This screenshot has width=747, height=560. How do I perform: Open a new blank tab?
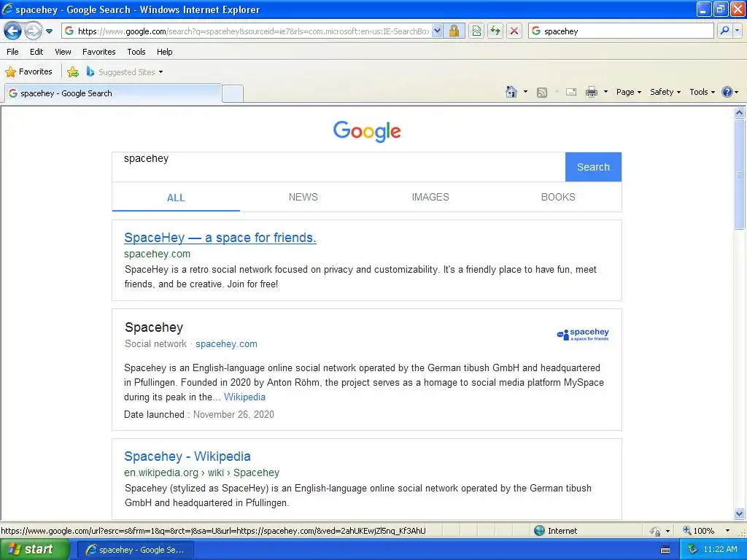tap(233, 94)
